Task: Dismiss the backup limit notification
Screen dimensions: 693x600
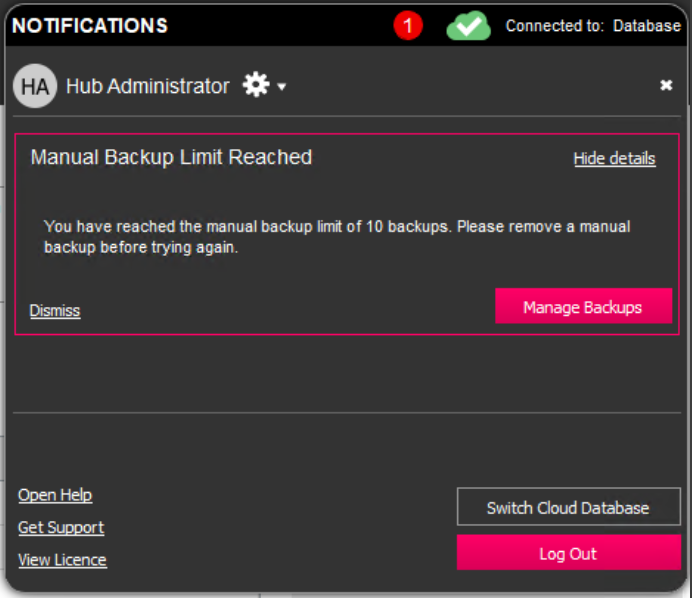Action: 55,311
